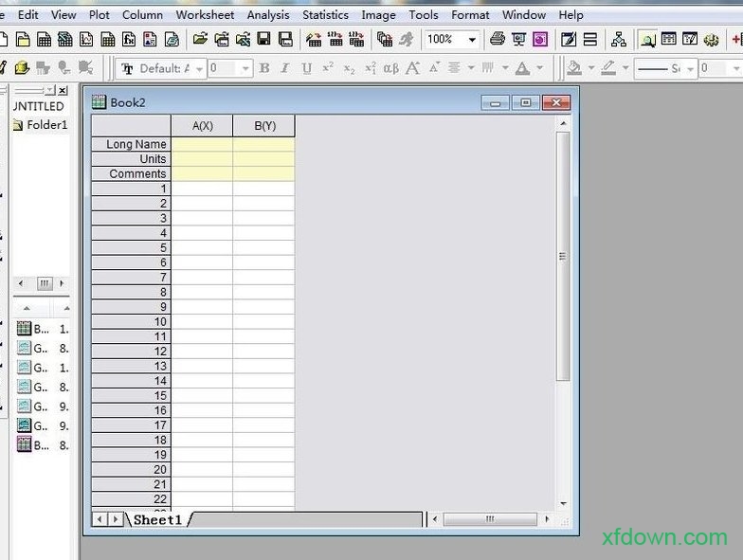Click the Book2 workbook window icon
Image resolution: width=743 pixels, height=560 pixels.
(99, 102)
